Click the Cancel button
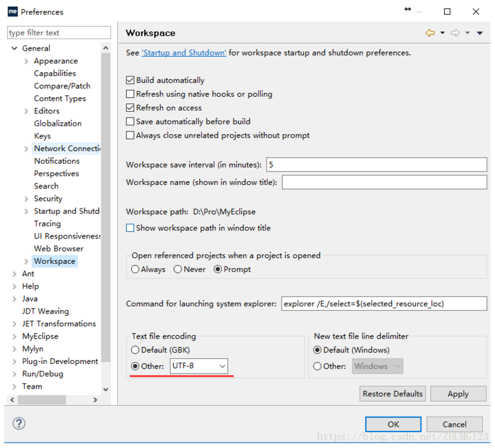Screen dimensions: 495x448 (454, 425)
